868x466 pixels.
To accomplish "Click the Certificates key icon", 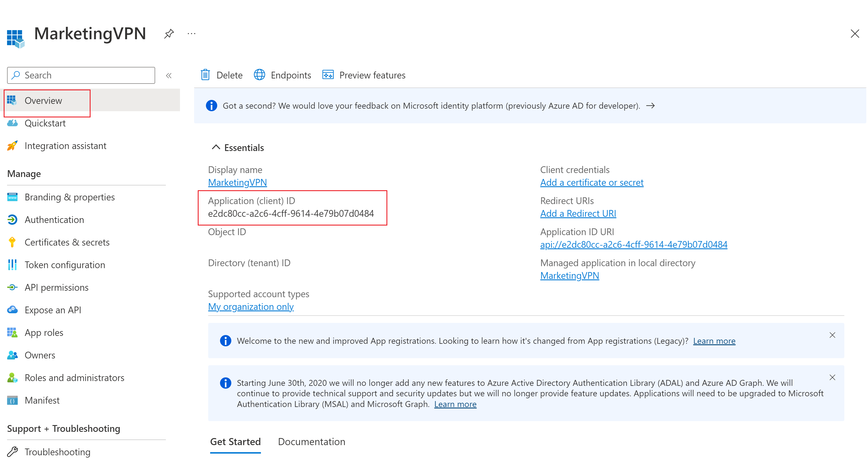I will click(x=12, y=242).
